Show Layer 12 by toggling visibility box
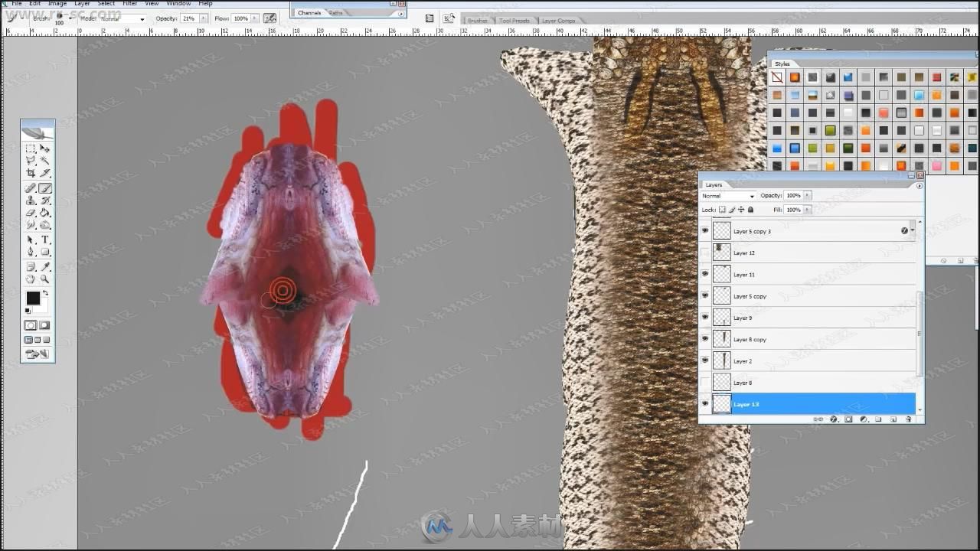The image size is (980, 551). [704, 252]
